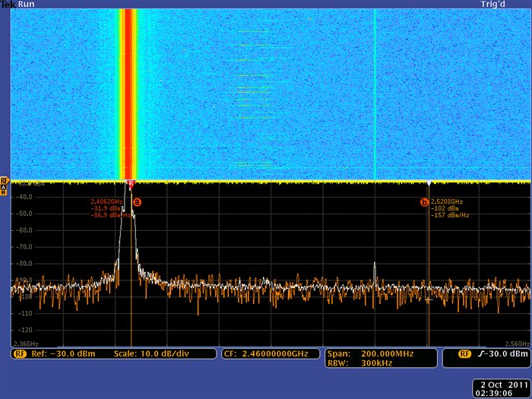Click the -120 amplitude axis label
Viewport: 532px width, 399px height.
pos(24,330)
